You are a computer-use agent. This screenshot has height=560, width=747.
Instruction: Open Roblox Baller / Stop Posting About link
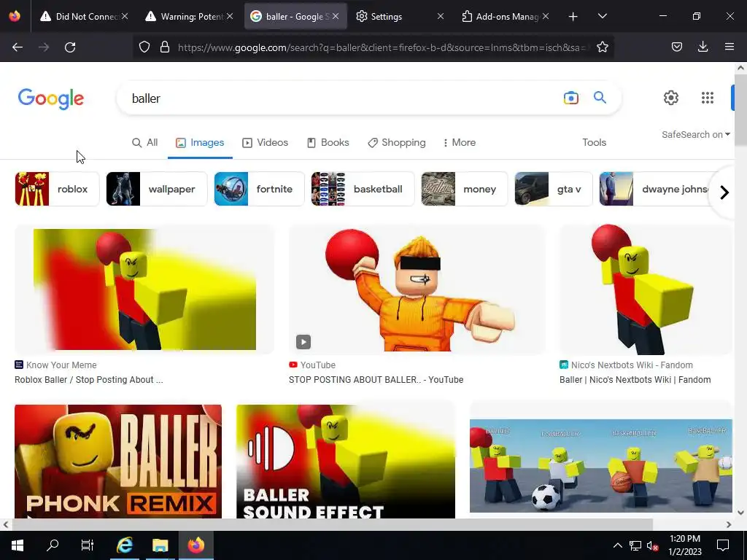pyautogui.click(x=88, y=380)
